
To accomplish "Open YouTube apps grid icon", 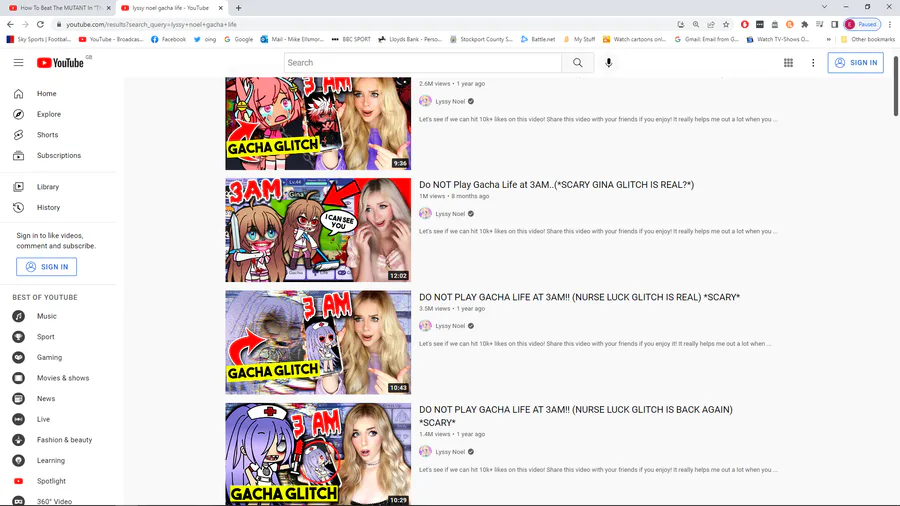I will click(788, 63).
